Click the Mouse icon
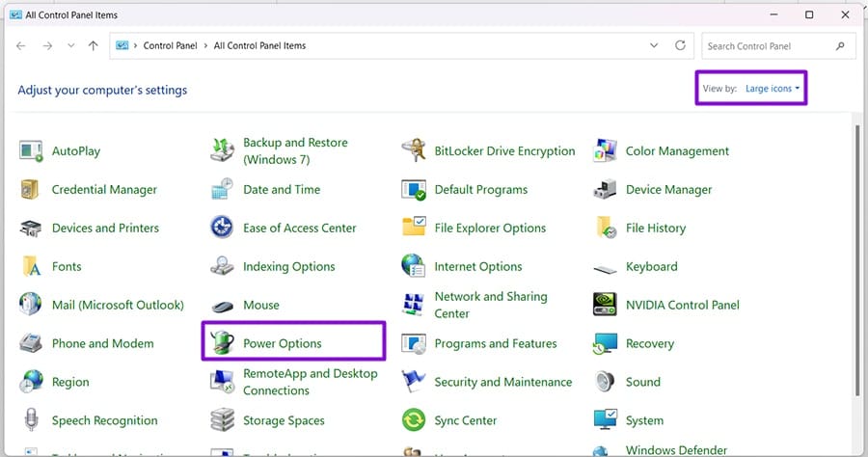This screenshot has width=868, height=457. [x=223, y=306]
